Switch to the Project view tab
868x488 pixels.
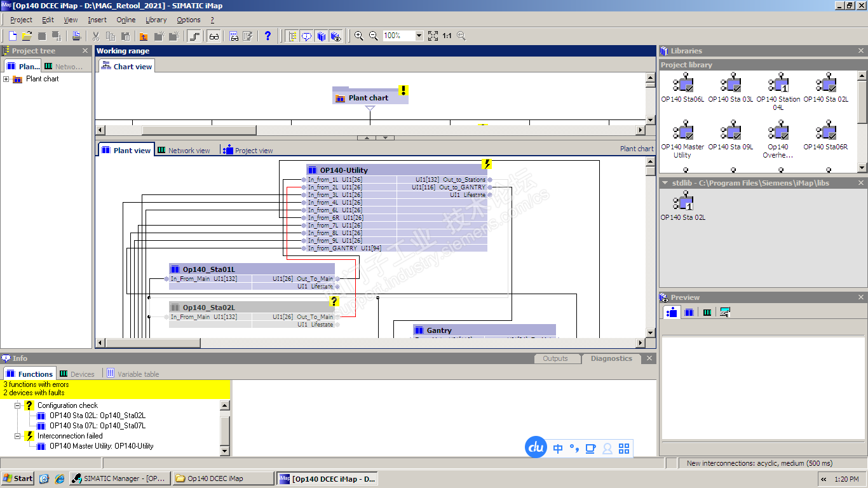coord(248,151)
